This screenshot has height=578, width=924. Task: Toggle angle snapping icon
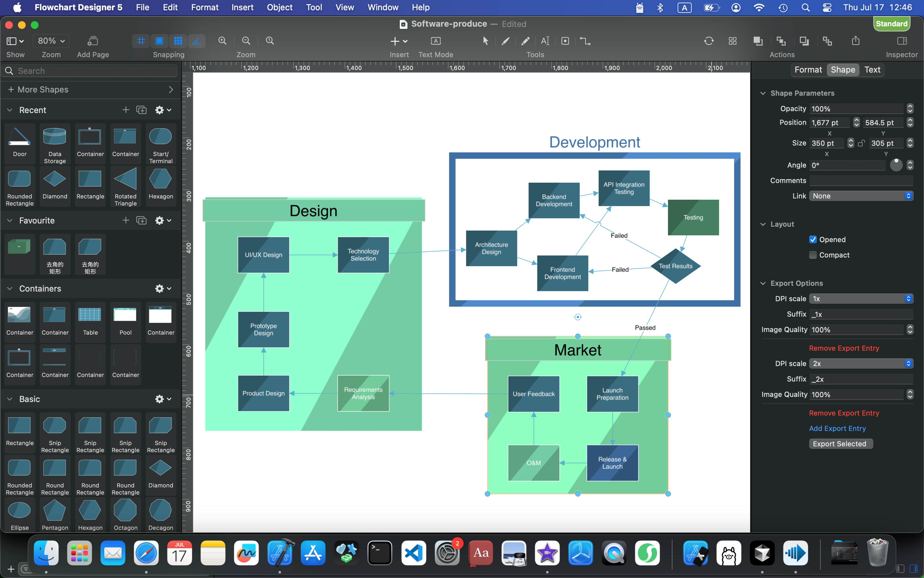(x=197, y=41)
